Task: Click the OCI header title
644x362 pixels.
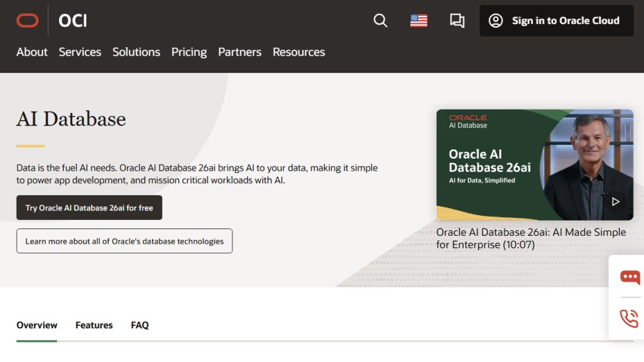Action: tap(72, 21)
